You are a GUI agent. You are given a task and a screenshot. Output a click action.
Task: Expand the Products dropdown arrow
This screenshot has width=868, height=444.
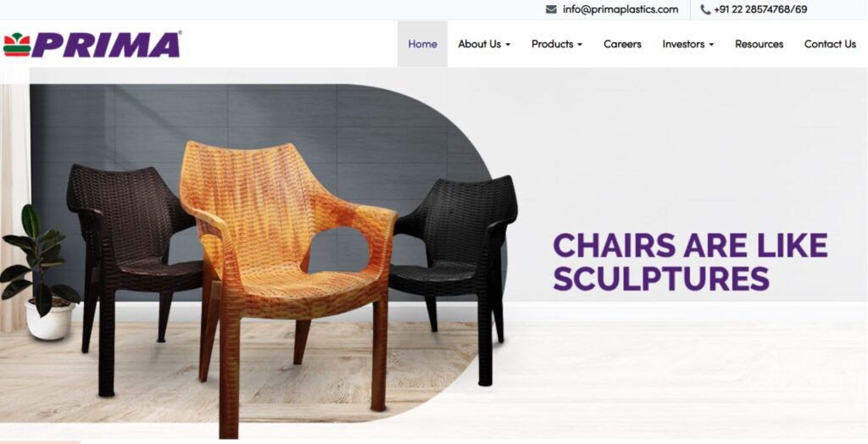pos(580,45)
